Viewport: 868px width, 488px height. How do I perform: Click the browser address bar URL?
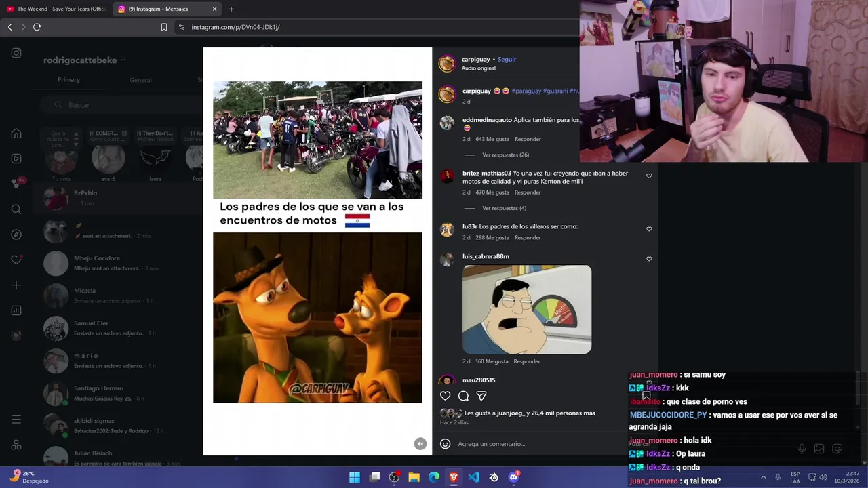tap(235, 27)
